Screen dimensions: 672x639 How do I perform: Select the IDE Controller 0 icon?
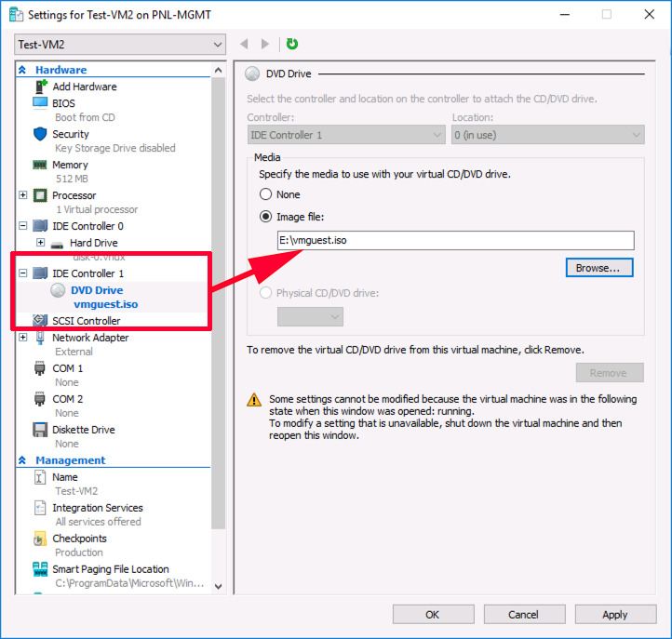tap(40, 226)
